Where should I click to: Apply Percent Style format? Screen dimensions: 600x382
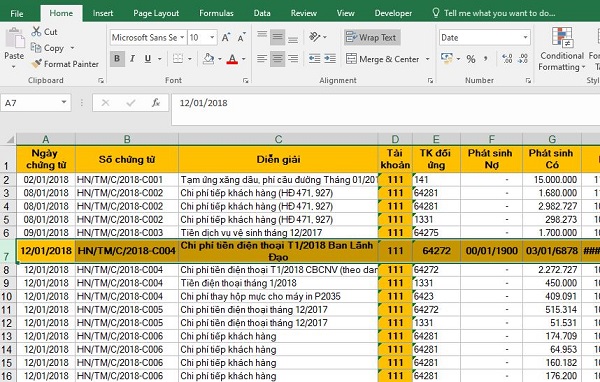coord(471,59)
